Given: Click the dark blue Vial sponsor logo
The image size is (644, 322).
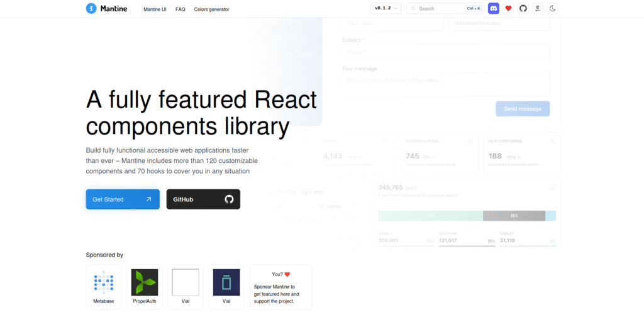Looking at the screenshot, I should coord(226,282).
